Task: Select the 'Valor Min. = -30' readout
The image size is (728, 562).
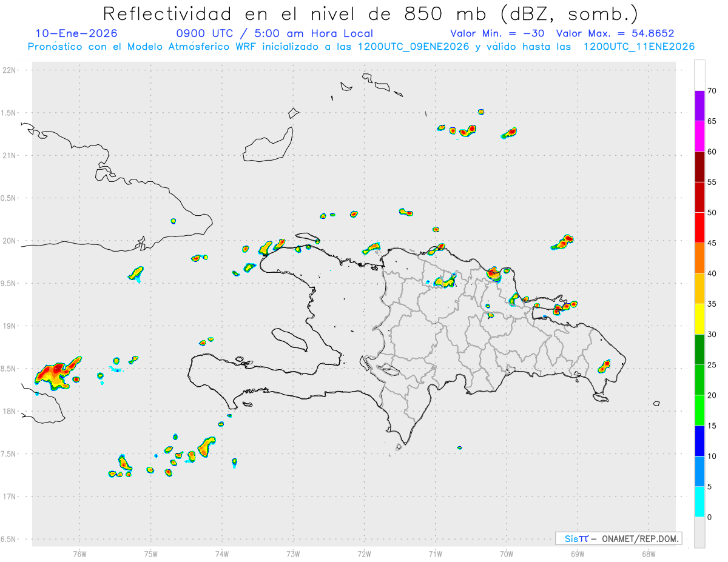Action: coord(497,33)
